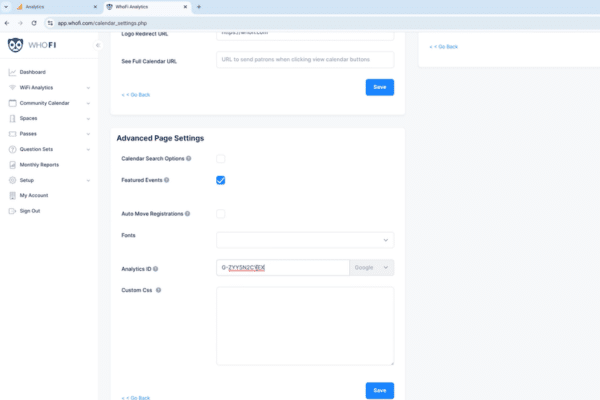Click the info icon next to Analytics ID
Viewport: 600px width, 400px height.
(x=155, y=269)
